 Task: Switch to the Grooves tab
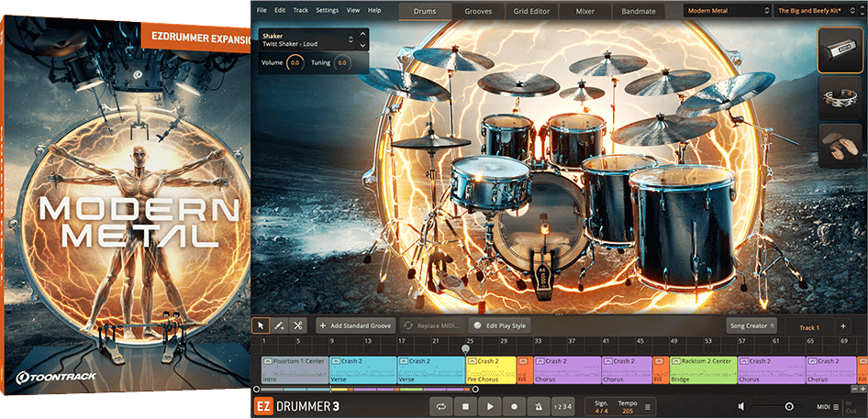478,11
